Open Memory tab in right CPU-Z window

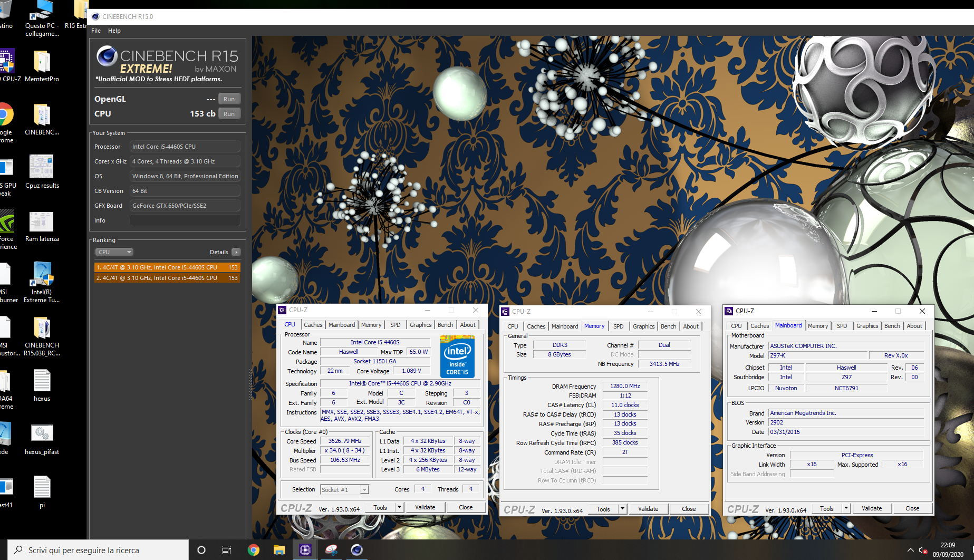pos(818,326)
